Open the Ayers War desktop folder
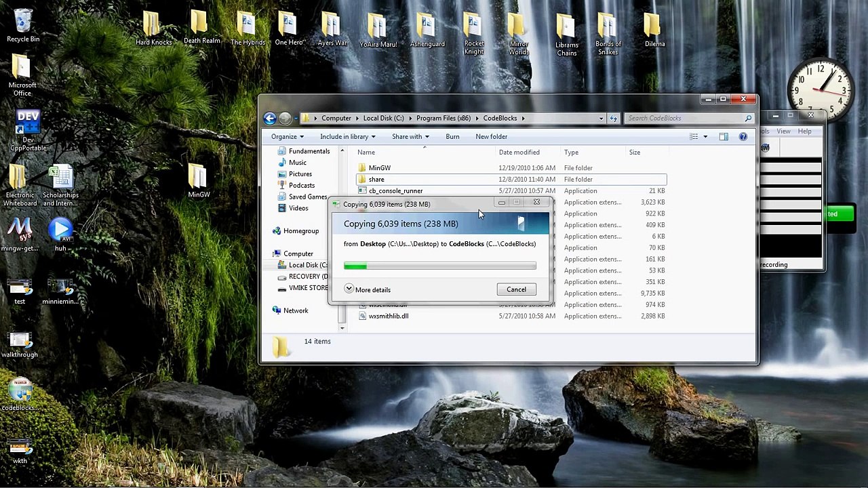The image size is (868, 488). pyautogui.click(x=332, y=29)
